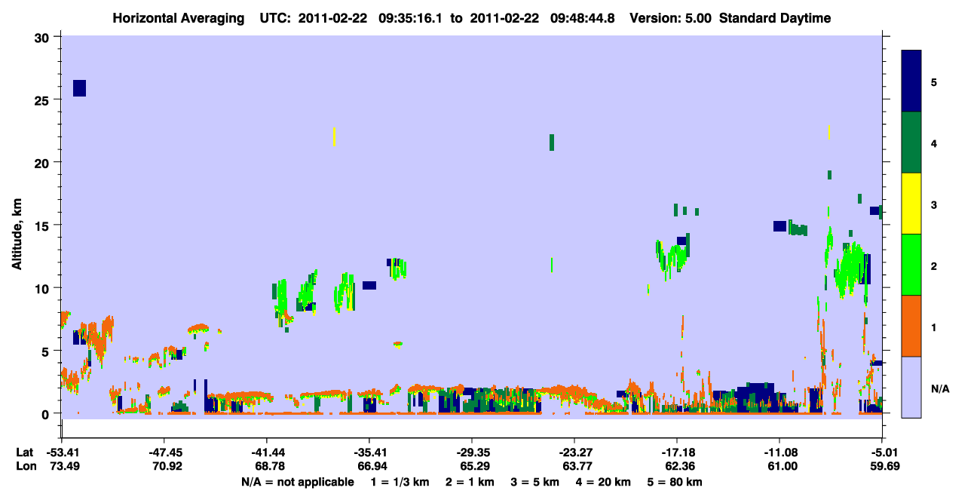Click the 'Lat' row label
Image resolution: width=980 pixels, height=503 pixels.
coord(24,452)
